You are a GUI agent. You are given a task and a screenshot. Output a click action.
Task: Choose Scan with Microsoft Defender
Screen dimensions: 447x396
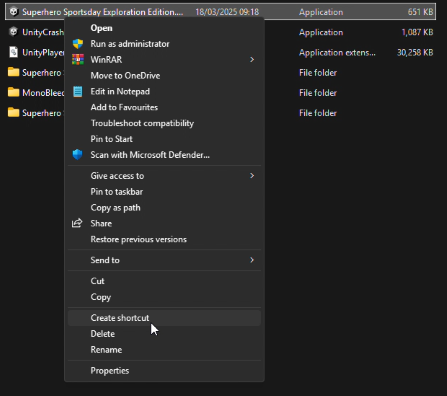(164, 155)
